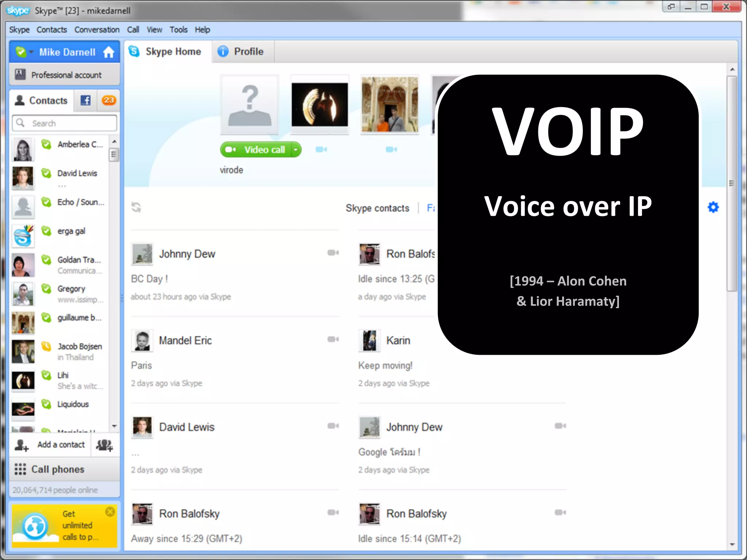This screenshot has height=560, width=747.
Task: Select Jacob Bojsen contact
Action: coord(59,351)
